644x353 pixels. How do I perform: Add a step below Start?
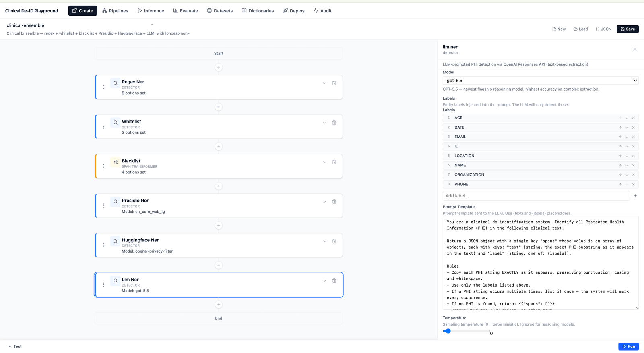(219, 67)
